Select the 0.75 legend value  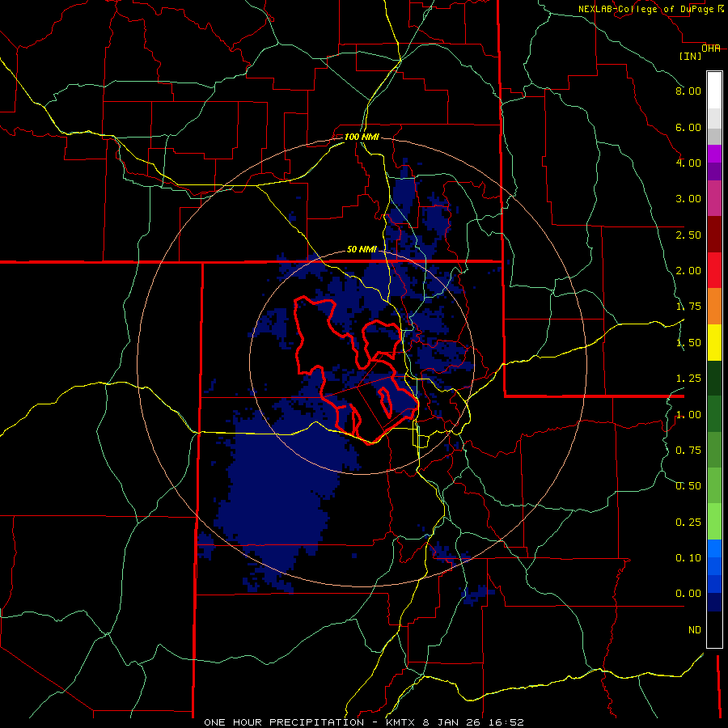click(688, 451)
